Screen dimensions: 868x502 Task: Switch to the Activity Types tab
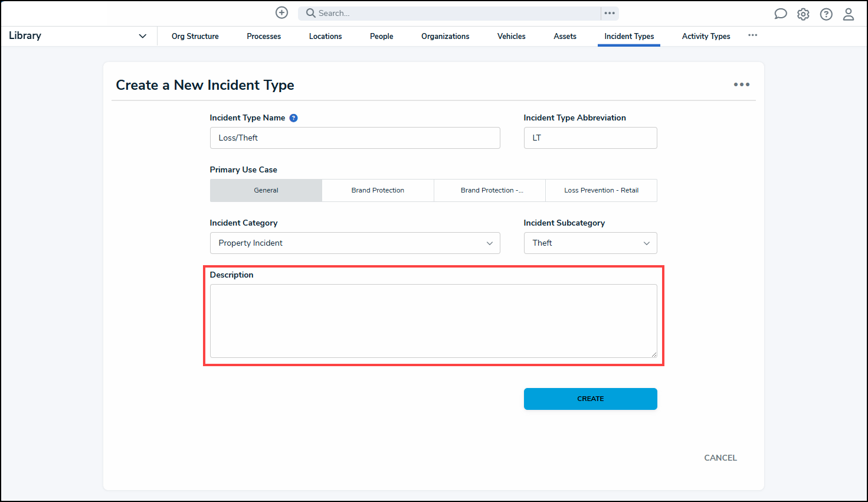(x=706, y=36)
